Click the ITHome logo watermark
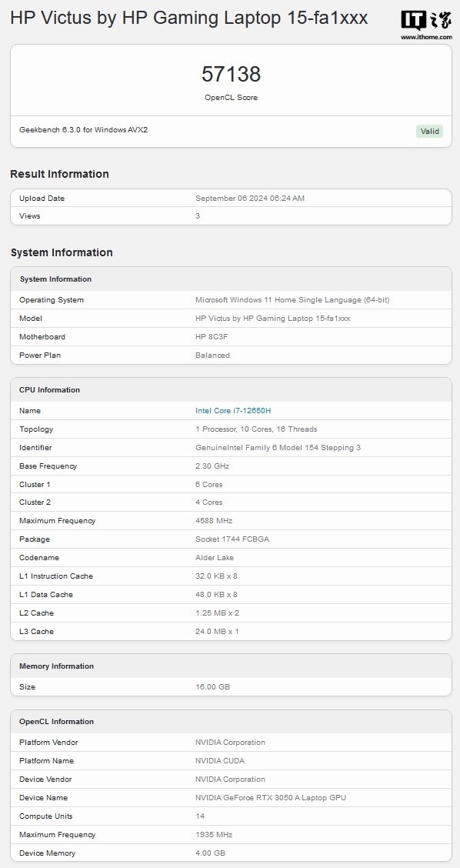Viewport: 460px width, 868px height. pyautogui.click(x=426, y=25)
